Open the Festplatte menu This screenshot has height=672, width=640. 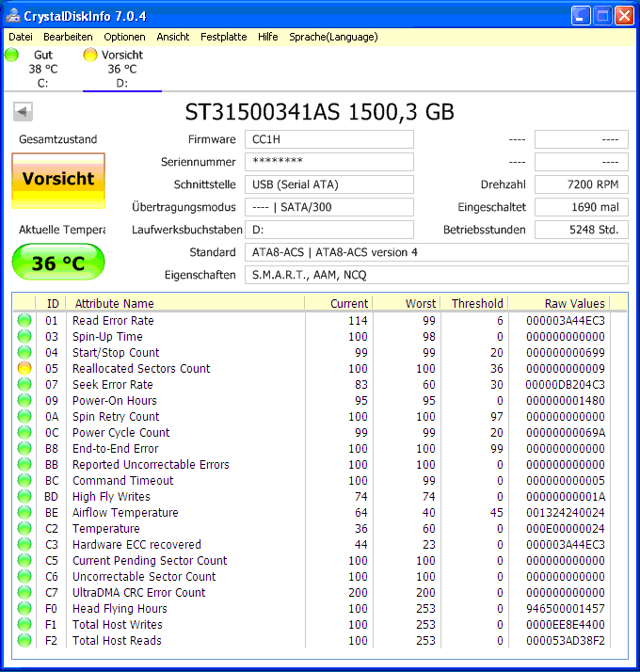pyautogui.click(x=223, y=37)
